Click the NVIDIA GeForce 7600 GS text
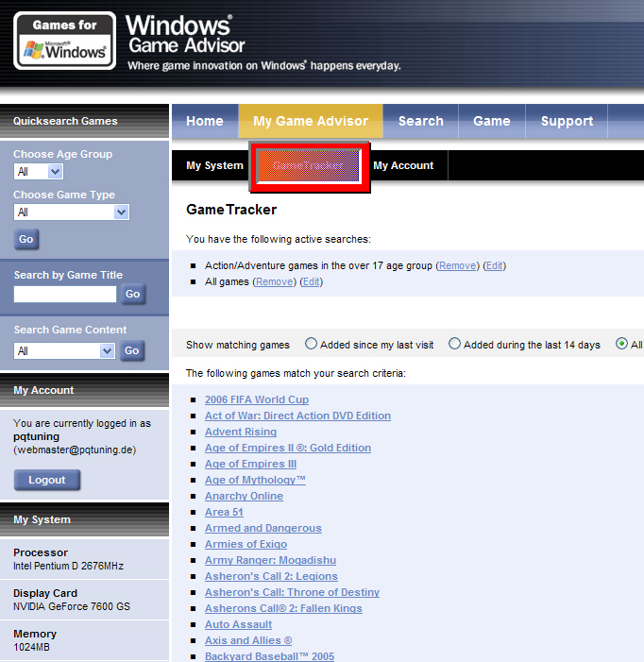The height and width of the screenshot is (662, 644). click(x=72, y=606)
